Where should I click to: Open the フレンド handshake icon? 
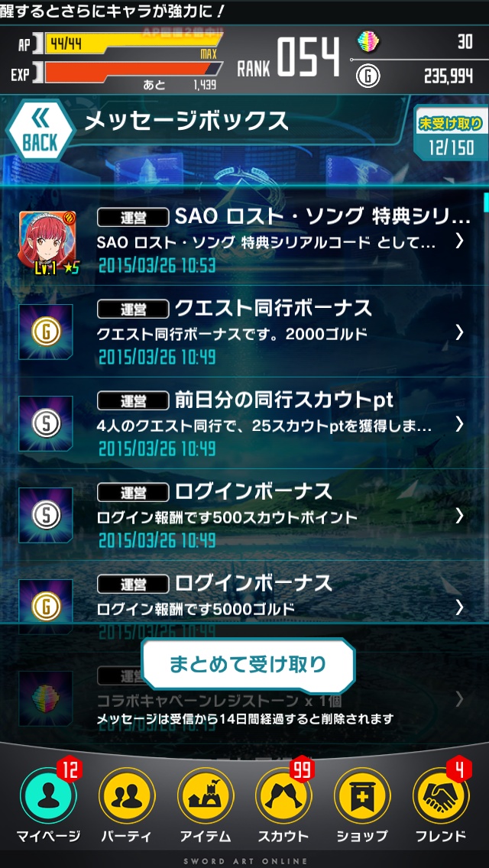[441, 795]
